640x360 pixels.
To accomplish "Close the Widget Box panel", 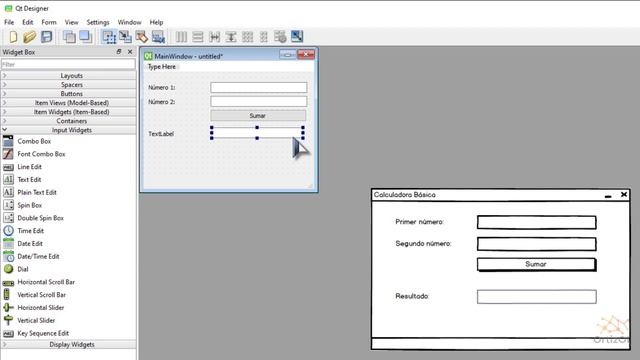I will click(130, 51).
